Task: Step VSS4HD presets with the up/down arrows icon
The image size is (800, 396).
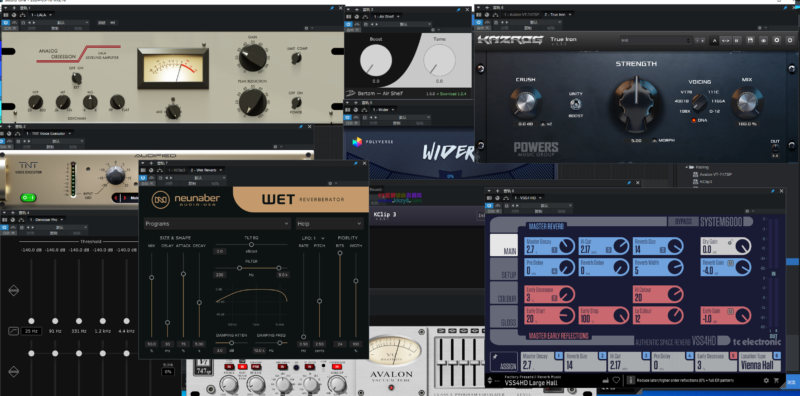Action: (x=490, y=380)
